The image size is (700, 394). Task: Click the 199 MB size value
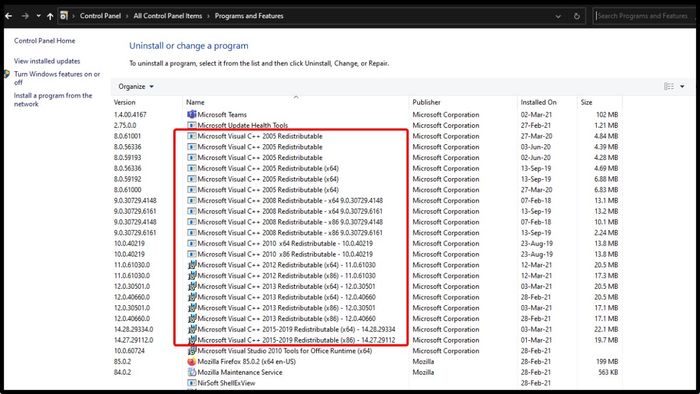(x=608, y=361)
